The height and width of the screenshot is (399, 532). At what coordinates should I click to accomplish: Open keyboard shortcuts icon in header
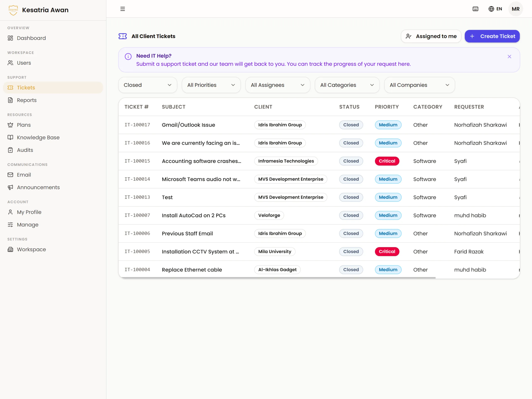click(x=475, y=9)
